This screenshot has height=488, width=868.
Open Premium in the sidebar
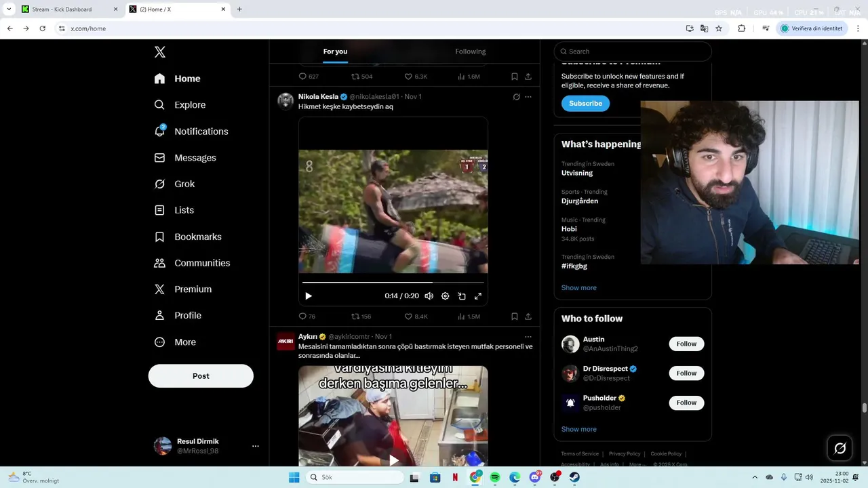point(183,289)
